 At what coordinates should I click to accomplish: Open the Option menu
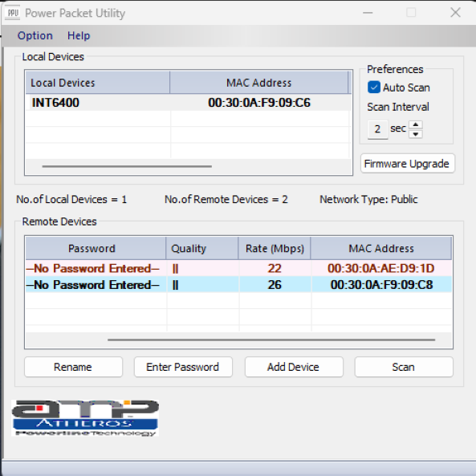click(x=35, y=36)
